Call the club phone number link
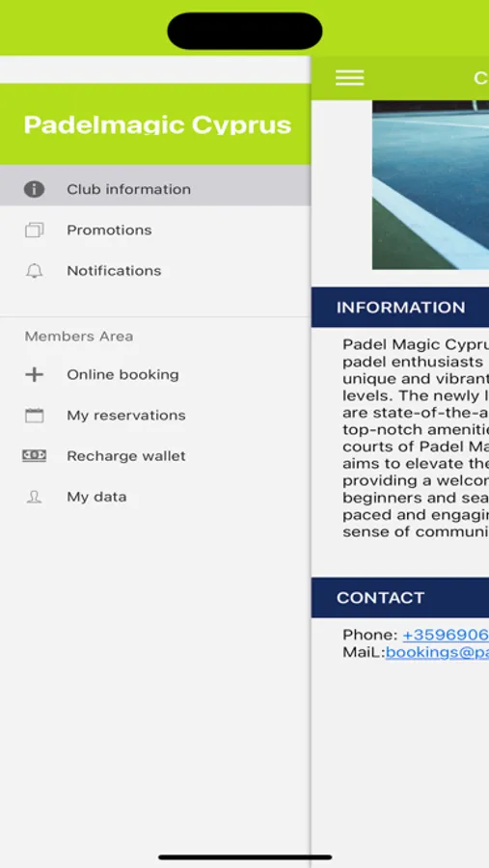Viewport: 489px width, 868px height. tap(446, 635)
